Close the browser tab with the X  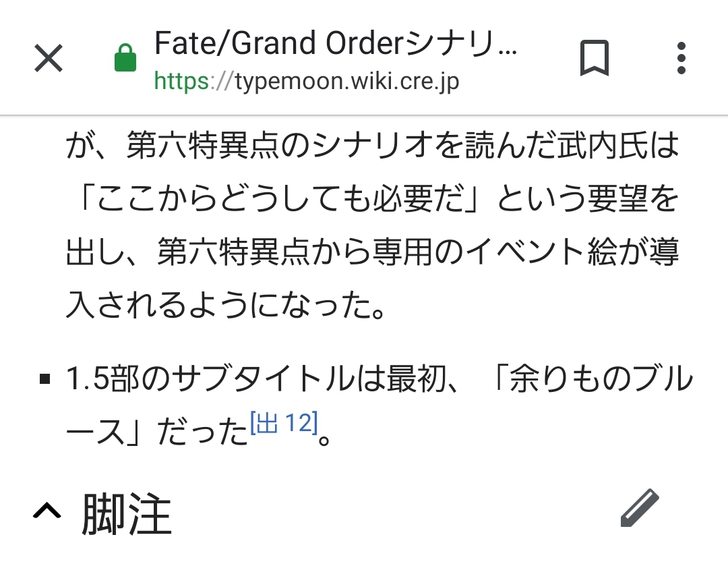click(49, 58)
